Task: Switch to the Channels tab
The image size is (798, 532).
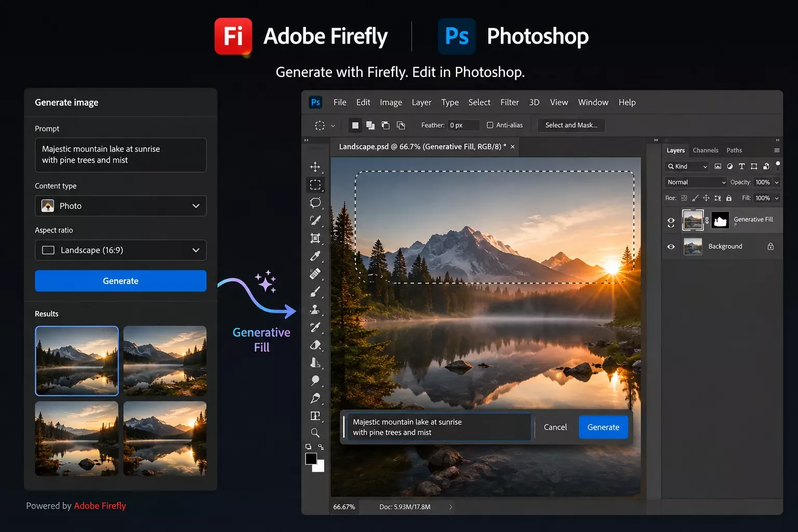Action: click(706, 150)
